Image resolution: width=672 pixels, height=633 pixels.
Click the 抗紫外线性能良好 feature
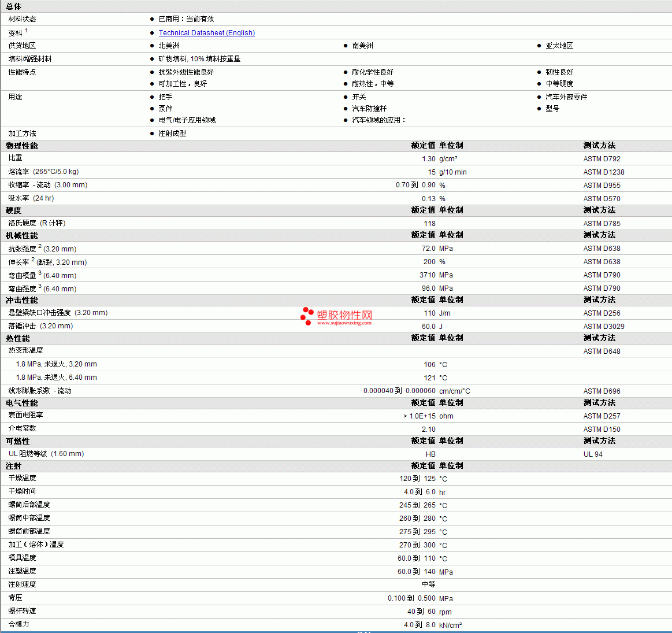[186, 72]
